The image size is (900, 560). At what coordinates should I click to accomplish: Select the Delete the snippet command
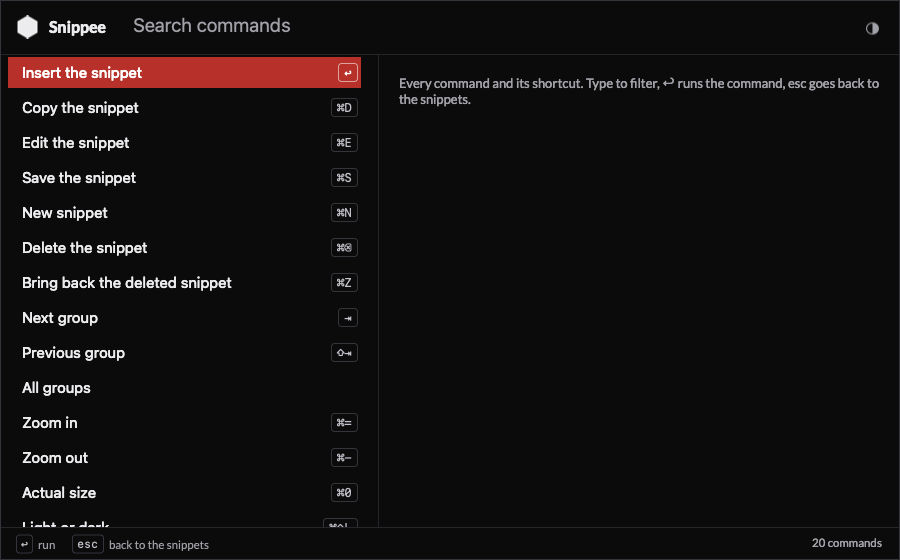184,247
